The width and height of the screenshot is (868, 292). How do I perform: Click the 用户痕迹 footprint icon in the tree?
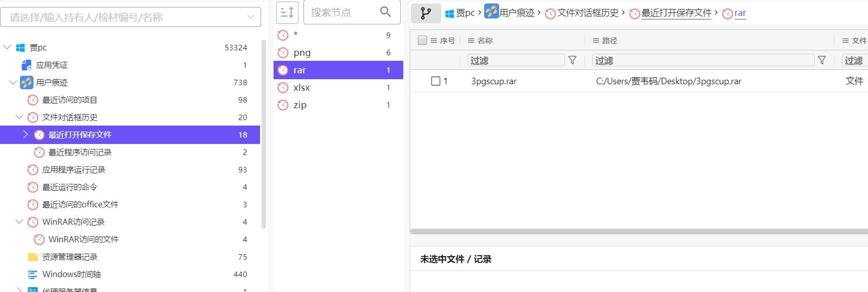27,82
